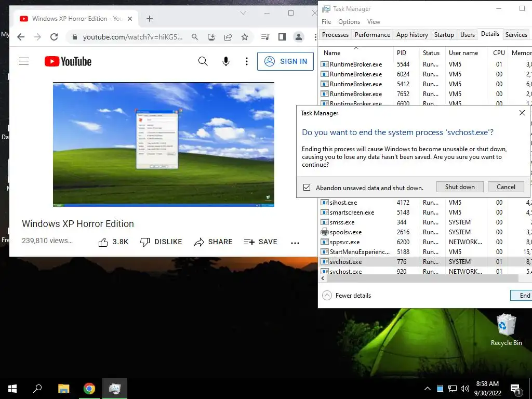Click the Chrome icon in the taskbar
532x399 pixels.
pyautogui.click(x=89, y=389)
